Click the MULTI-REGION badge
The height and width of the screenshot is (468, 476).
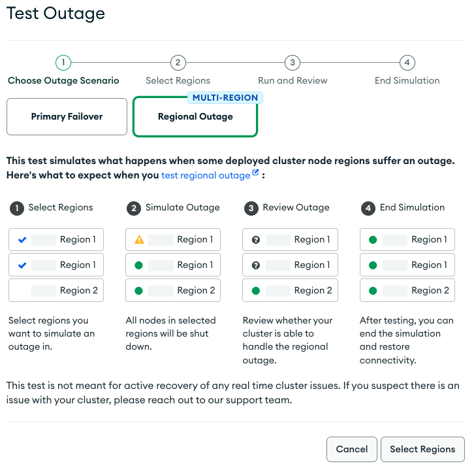pos(225,98)
